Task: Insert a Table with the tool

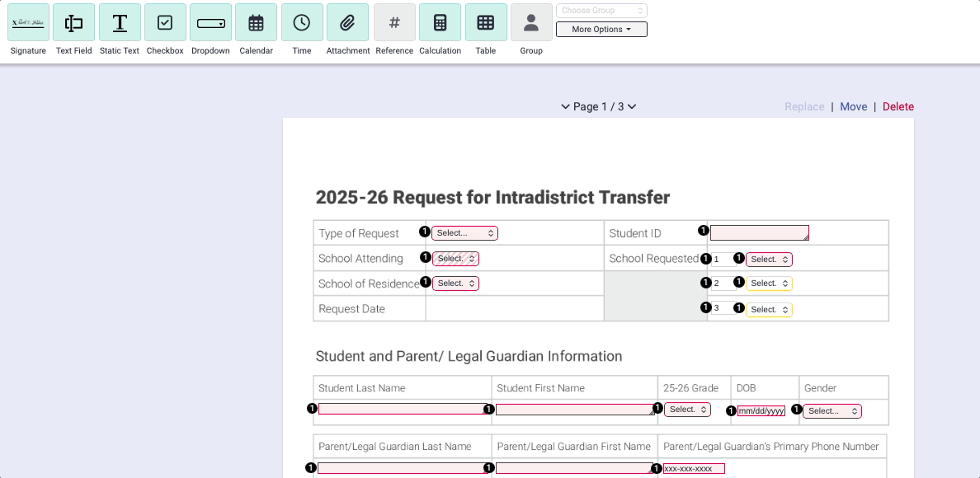Action: [x=486, y=22]
